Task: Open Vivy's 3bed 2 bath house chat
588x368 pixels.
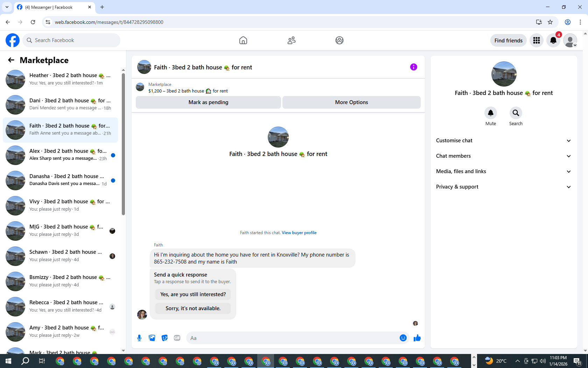Action: click(60, 206)
